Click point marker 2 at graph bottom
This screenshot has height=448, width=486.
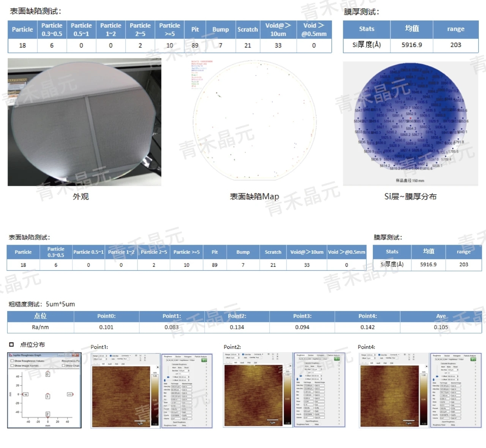[47, 414]
